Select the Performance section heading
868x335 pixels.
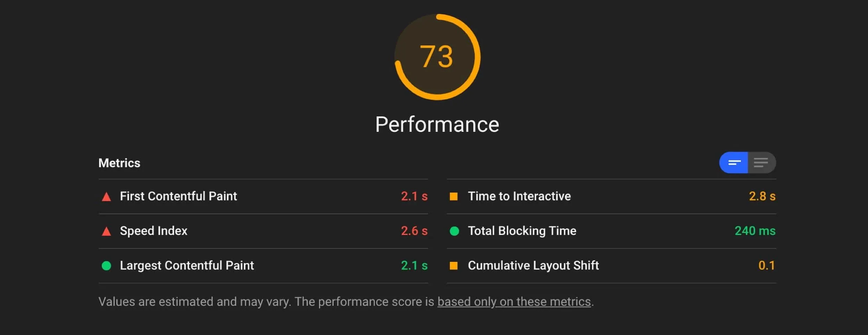(437, 124)
